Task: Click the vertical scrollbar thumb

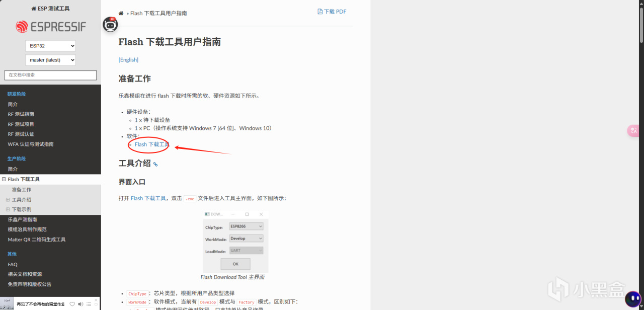Action: pos(640,25)
